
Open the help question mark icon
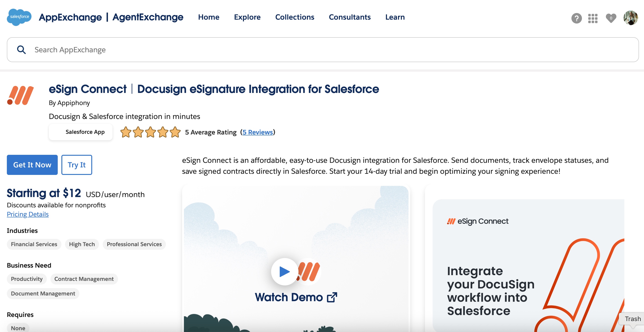(576, 18)
